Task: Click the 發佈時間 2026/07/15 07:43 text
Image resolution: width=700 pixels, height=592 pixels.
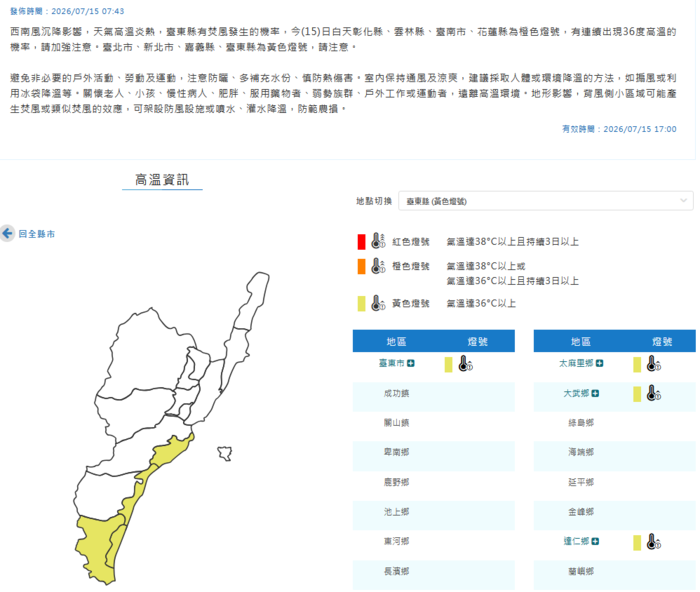Action: click(x=67, y=11)
